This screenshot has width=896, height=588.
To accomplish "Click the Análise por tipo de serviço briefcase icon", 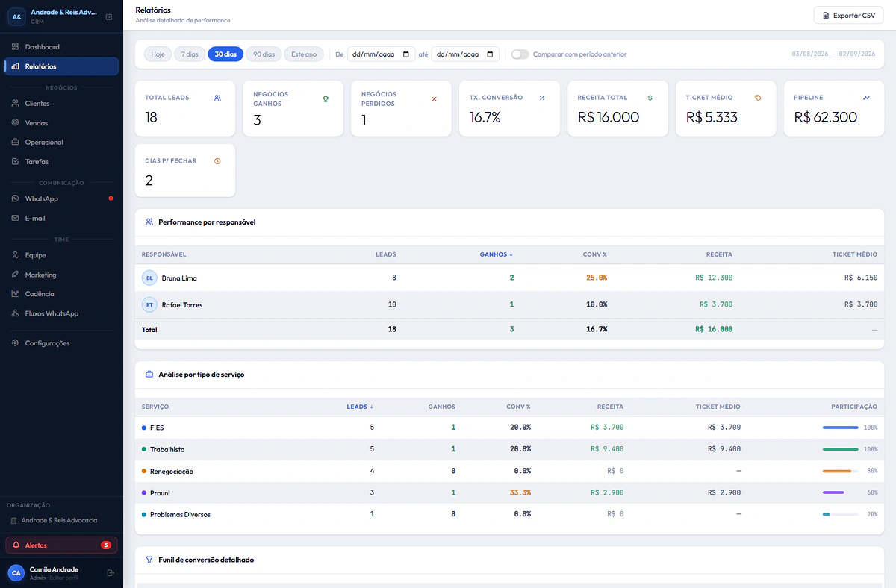I will 149,375.
